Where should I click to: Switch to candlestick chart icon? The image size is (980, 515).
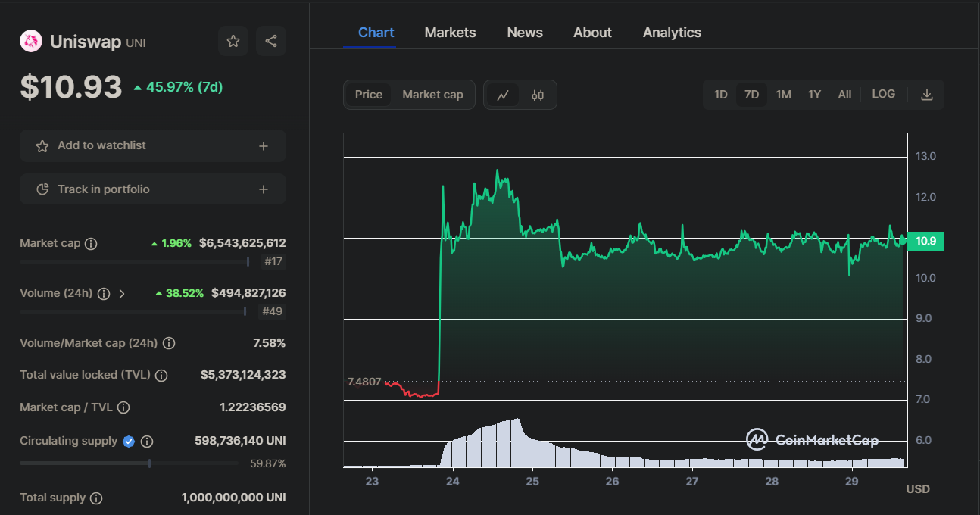pyautogui.click(x=538, y=95)
